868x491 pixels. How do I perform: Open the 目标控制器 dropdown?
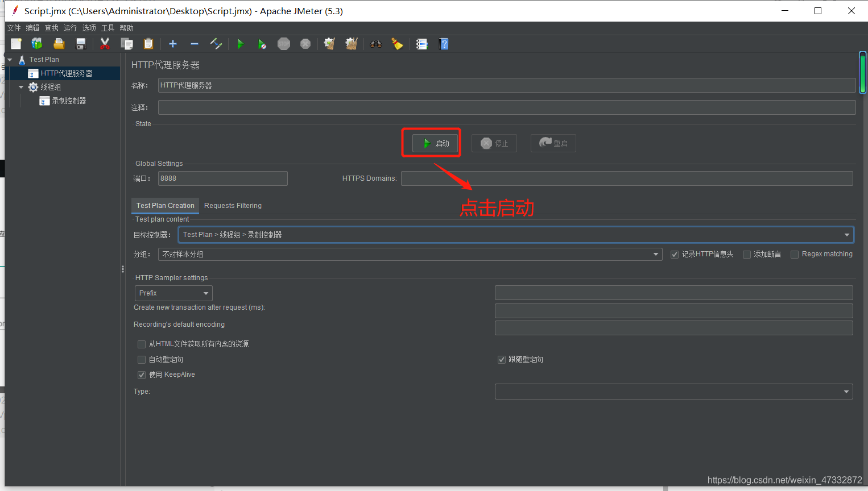coord(516,235)
